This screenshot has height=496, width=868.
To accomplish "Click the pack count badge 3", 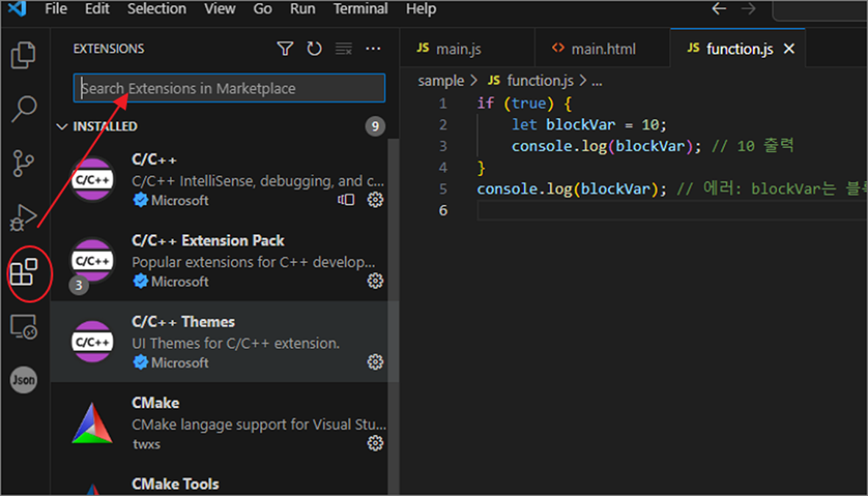I will pos(79,285).
